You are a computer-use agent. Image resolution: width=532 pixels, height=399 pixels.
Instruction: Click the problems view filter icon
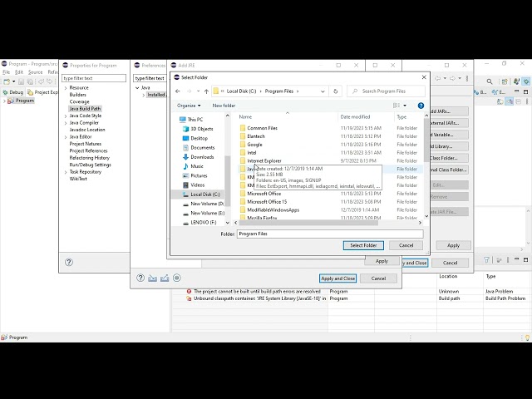point(486,260)
